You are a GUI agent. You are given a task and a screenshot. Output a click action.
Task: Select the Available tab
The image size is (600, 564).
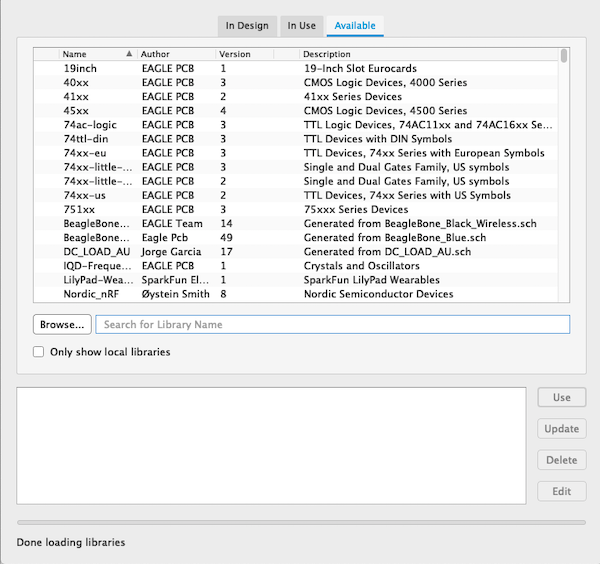pyautogui.click(x=355, y=26)
